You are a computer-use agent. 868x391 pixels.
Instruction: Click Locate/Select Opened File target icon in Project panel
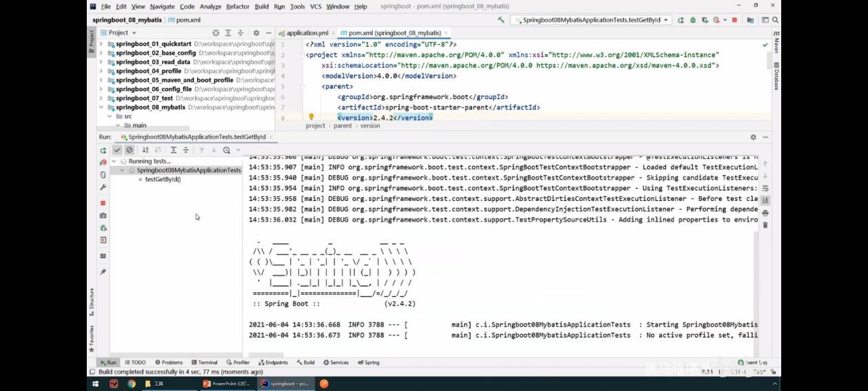(216, 33)
